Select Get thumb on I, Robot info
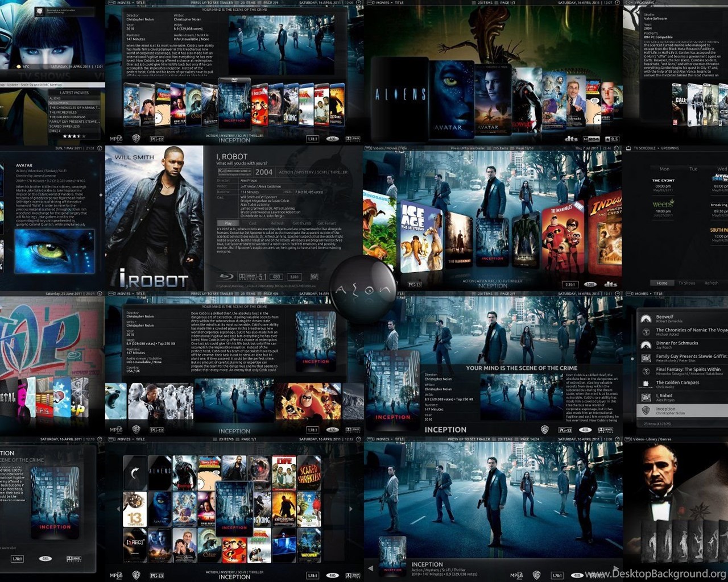 301,223
